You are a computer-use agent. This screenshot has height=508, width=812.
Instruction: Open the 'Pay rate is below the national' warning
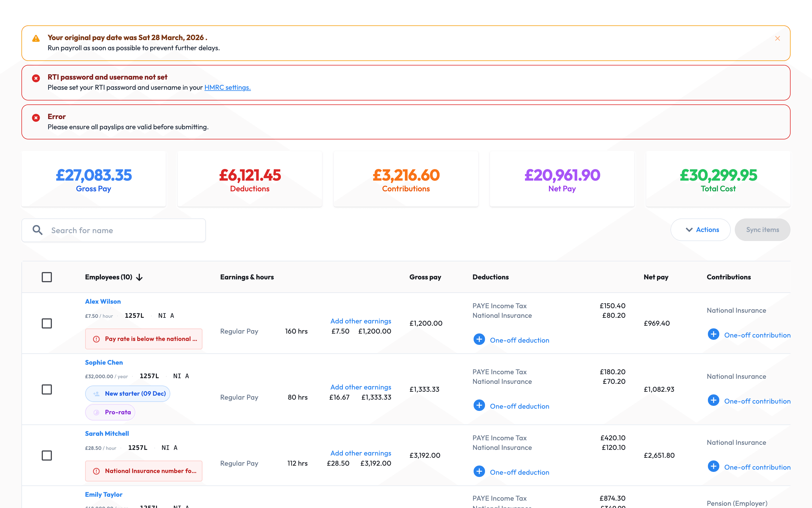pyautogui.click(x=144, y=339)
